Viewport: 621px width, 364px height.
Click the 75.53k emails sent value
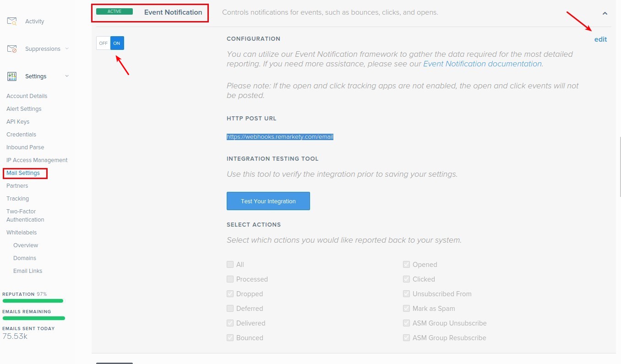15,337
